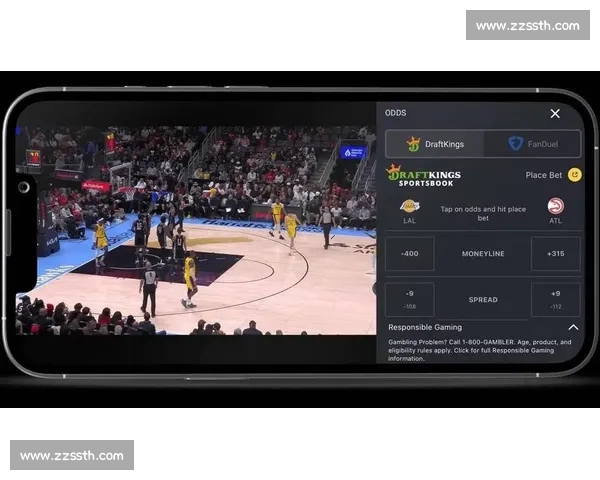
Task: Collapse the Responsible Gaming section chevron
Action: click(x=573, y=327)
